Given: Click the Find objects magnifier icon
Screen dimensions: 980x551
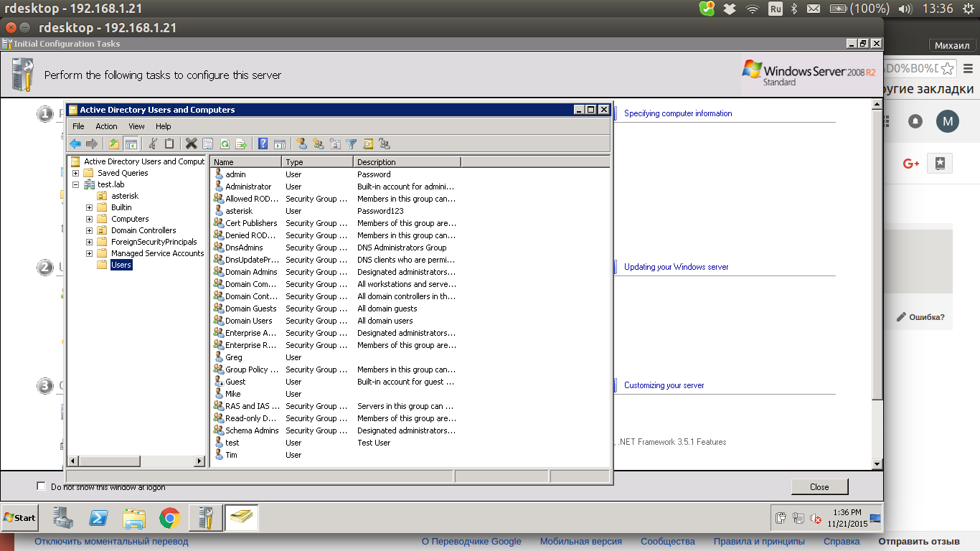Looking at the screenshot, I should (x=368, y=143).
